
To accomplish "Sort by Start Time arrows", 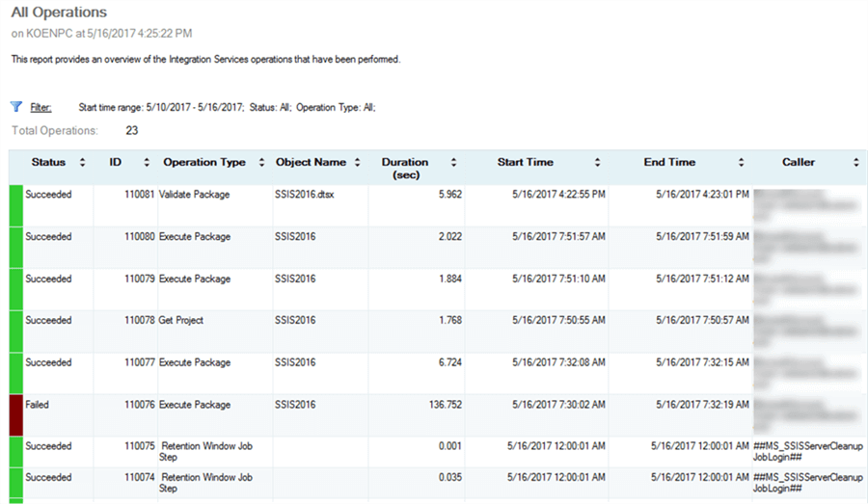I will coord(598,163).
